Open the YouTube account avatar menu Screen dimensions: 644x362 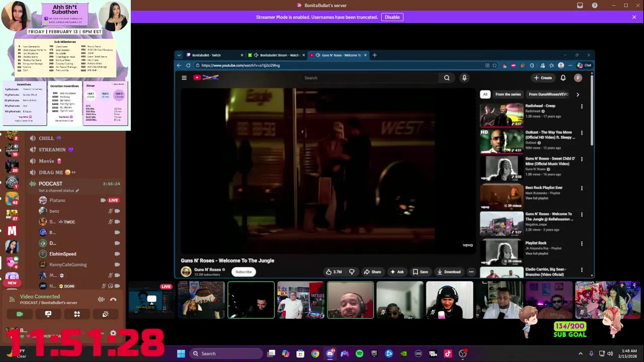[x=578, y=78]
